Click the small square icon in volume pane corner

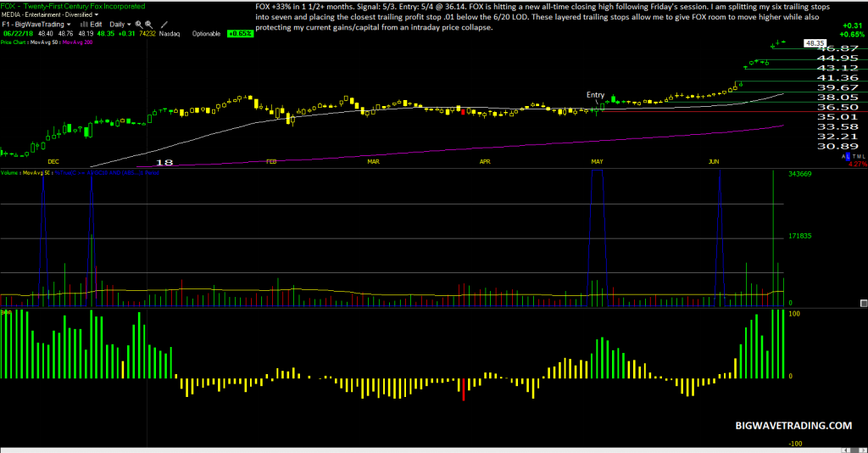click(x=864, y=303)
